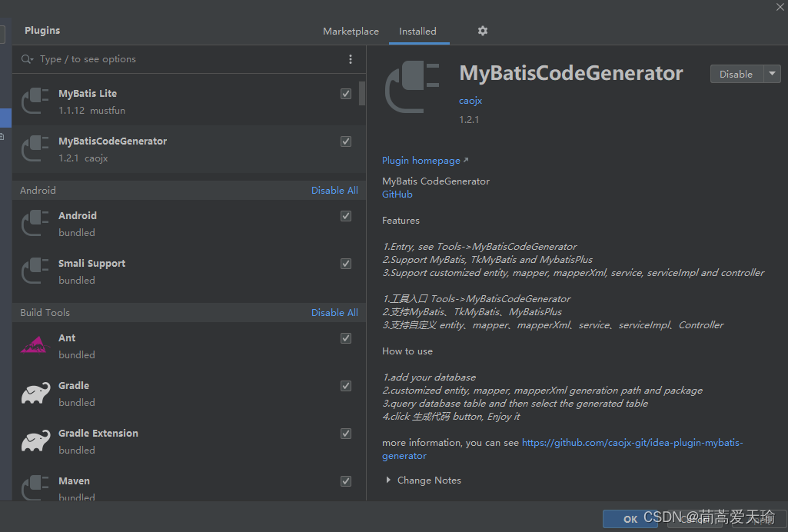Image resolution: width=788 pixels, height=532 pixels.
Task: Click the Gradle Extension plugin icon
Action: click(35, 441)
